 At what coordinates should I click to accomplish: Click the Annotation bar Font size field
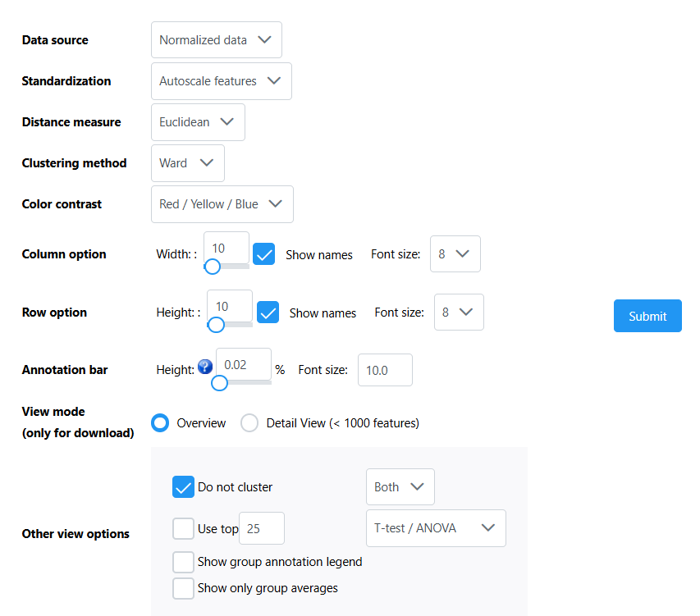384,370
